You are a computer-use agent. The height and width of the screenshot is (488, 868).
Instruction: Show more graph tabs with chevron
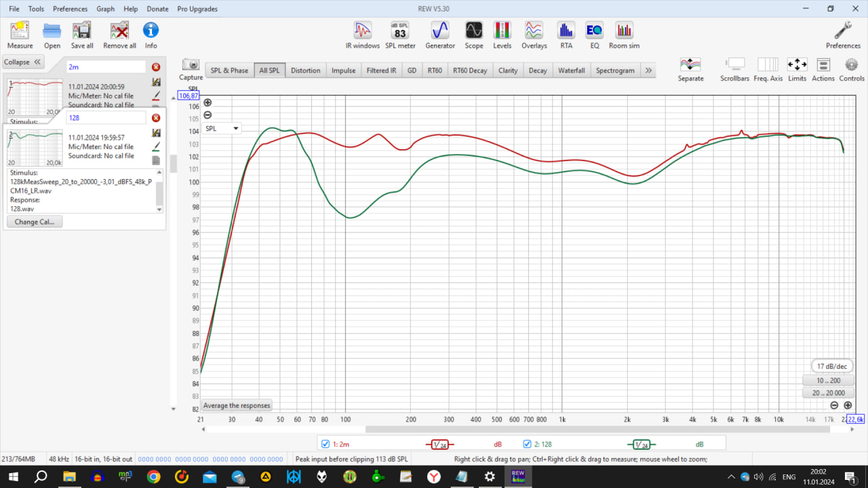[648, 70]
